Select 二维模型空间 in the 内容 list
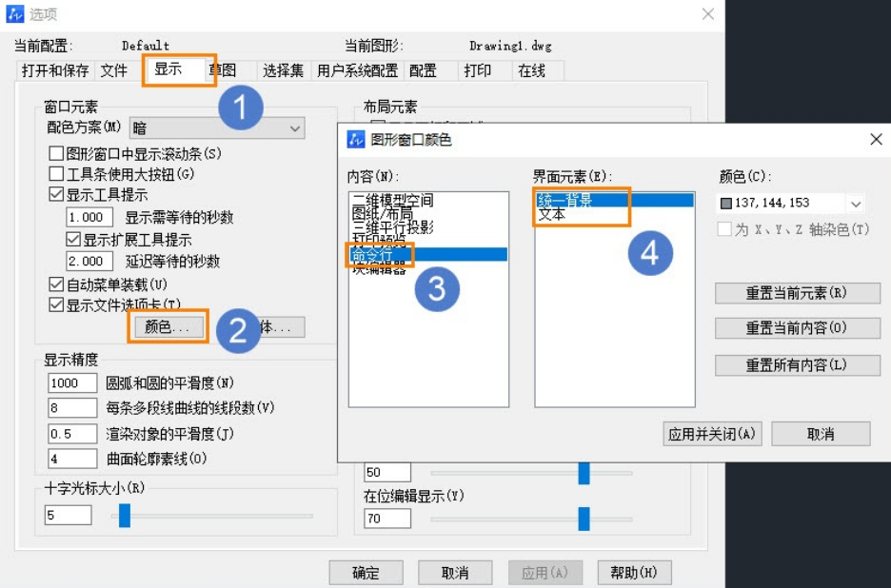This screenshot has height=588, width=891. pos(392,200)
